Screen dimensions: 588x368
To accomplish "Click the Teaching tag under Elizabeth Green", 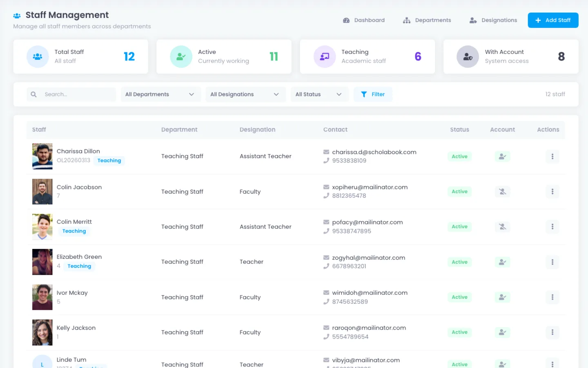I will [79, 266].
